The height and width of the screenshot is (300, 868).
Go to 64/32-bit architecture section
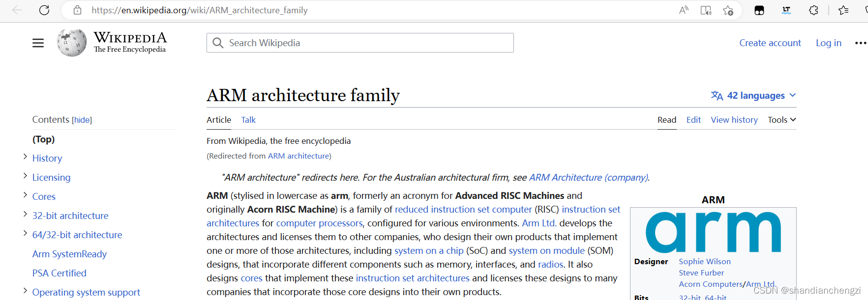(x=77, y=235)
